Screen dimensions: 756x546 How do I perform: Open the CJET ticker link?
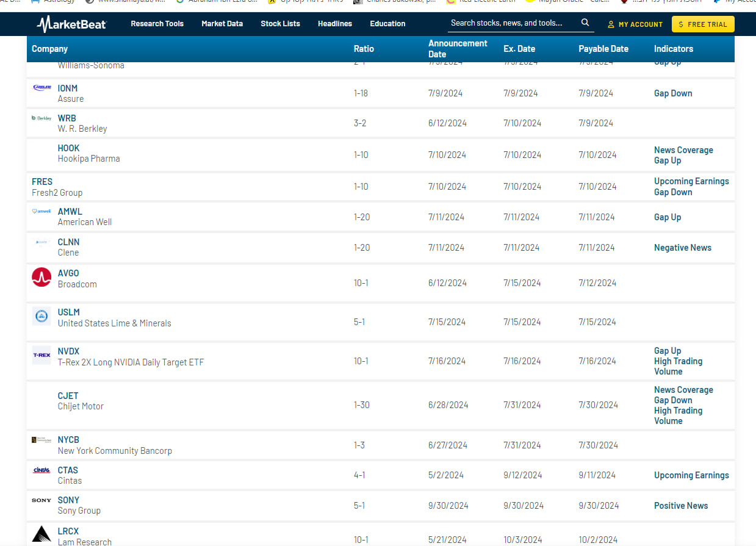(68, 396)
